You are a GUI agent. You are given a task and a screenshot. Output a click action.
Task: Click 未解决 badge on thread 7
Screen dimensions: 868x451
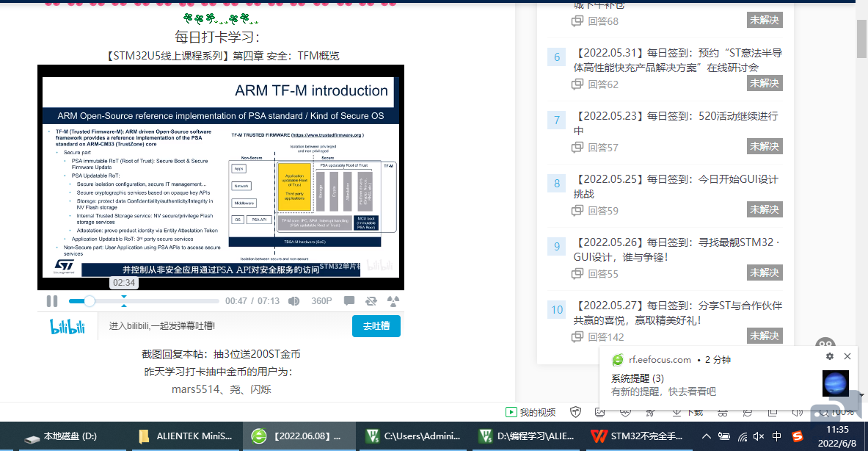pos(765,146)
